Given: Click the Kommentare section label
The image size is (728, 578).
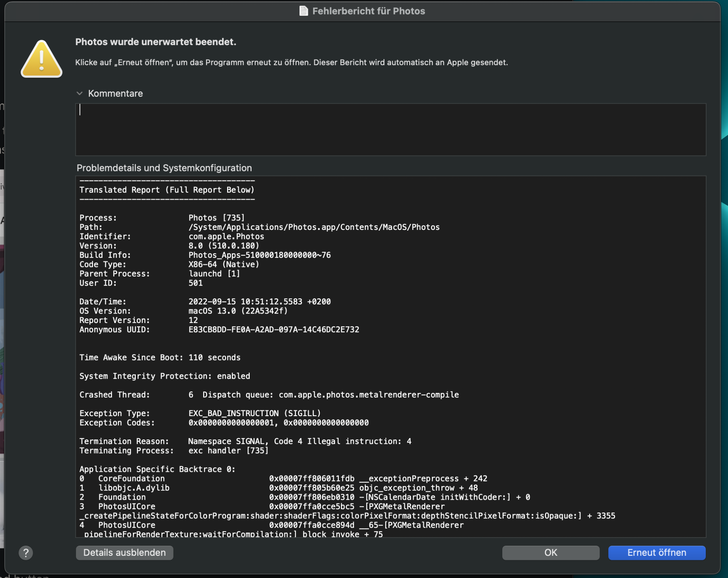Looking at the screenshot, I should (115, 93).
